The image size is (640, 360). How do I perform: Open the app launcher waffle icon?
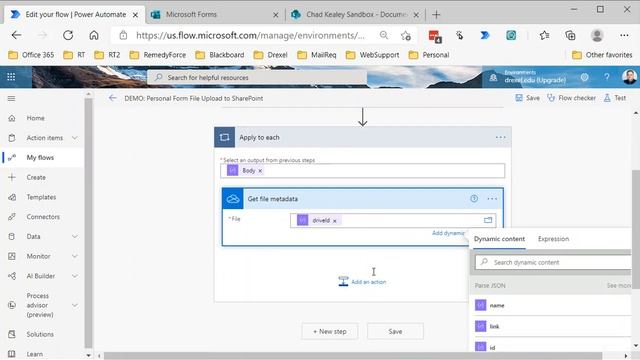pos(11,77)
